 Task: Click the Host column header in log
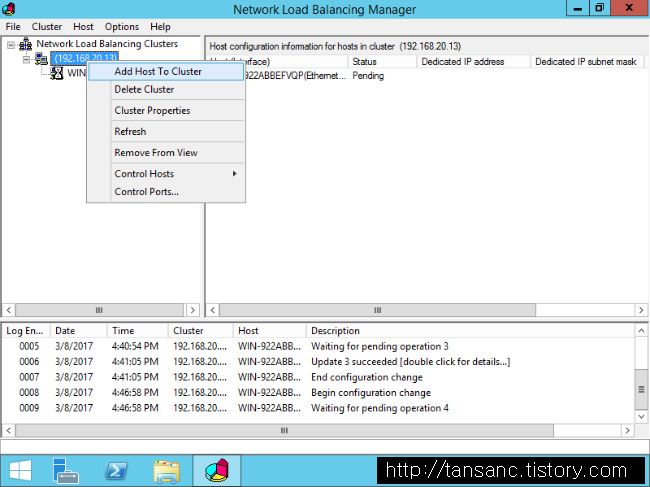269,331
